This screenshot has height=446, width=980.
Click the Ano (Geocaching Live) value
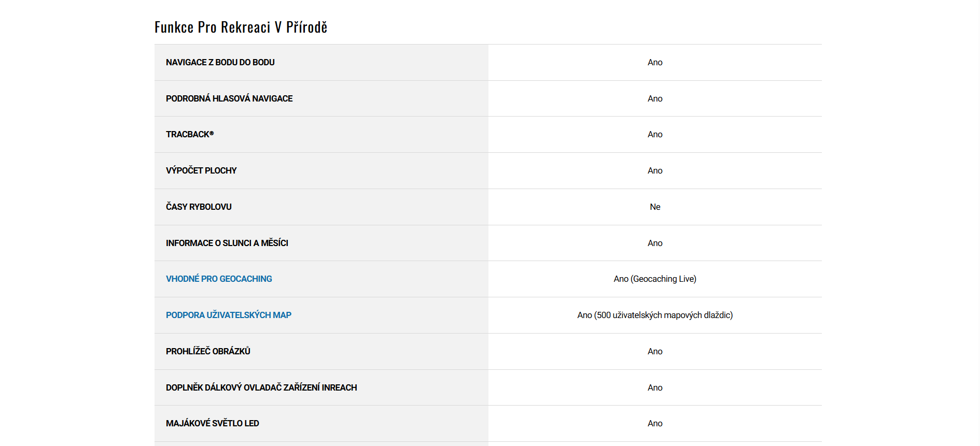pos(655,279)
